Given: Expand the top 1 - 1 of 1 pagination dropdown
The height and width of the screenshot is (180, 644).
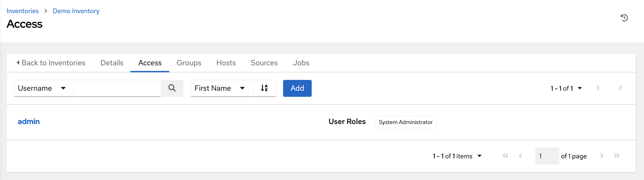Looking at the screenshot, I should point(566,88).
